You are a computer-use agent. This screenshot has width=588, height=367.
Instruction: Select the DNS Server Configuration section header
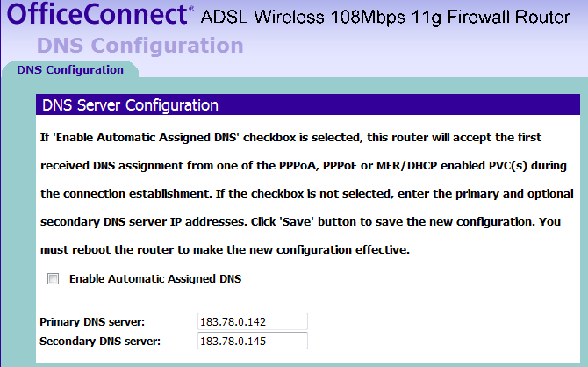(x=130, y=105)
